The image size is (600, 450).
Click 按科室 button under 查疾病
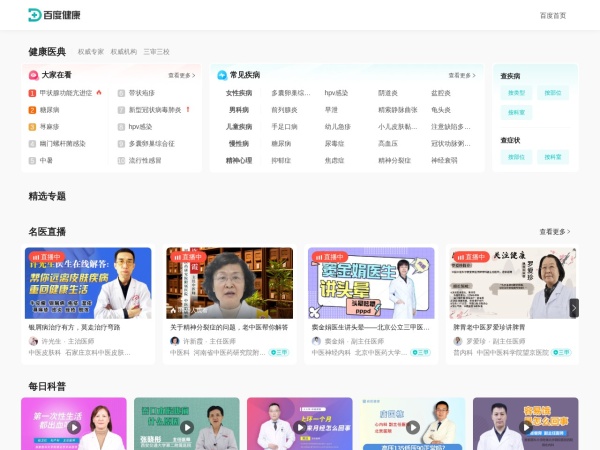pos(552,93)
